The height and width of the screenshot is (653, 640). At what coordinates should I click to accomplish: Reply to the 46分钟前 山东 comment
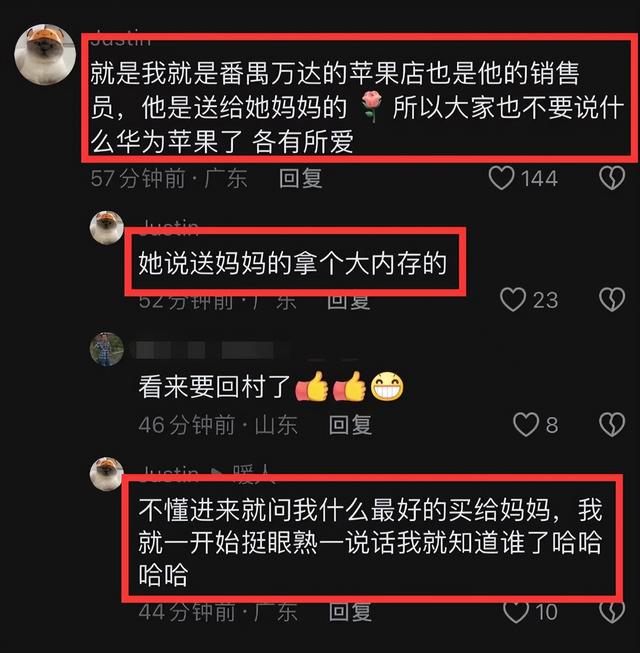coord(350,425)
